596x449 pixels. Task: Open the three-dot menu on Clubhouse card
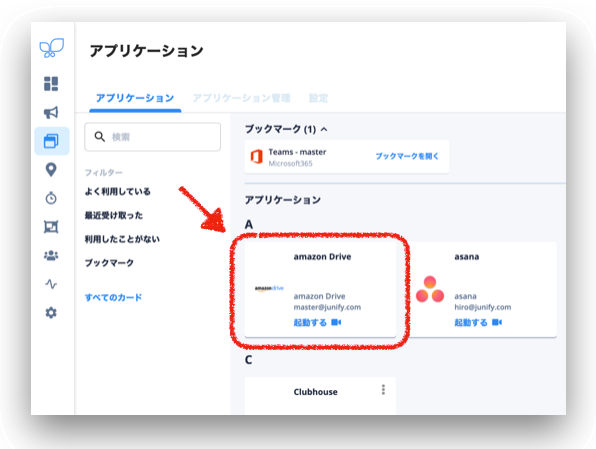(383, 390)
